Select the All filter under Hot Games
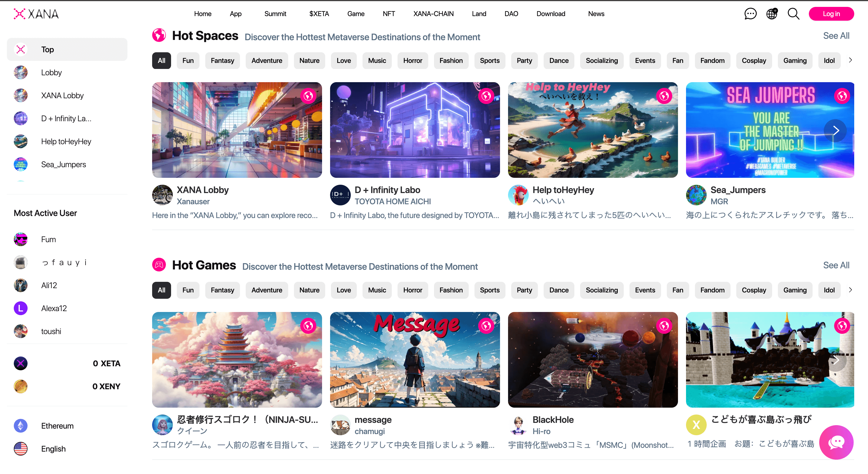The image size is (868, 474). pos(161,290)
